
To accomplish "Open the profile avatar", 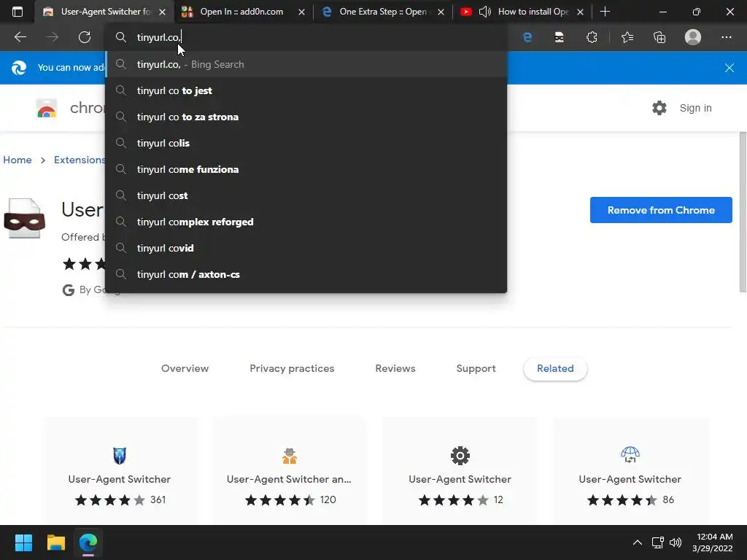I will point(693,37).
